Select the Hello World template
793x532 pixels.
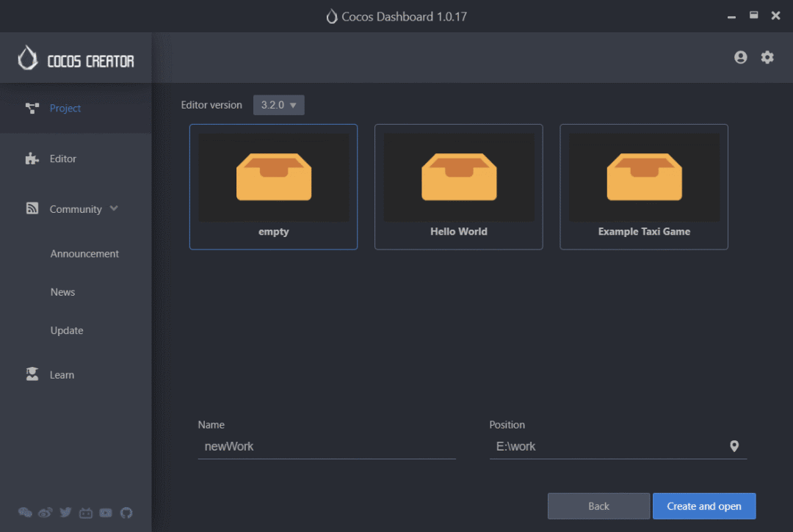458,186
